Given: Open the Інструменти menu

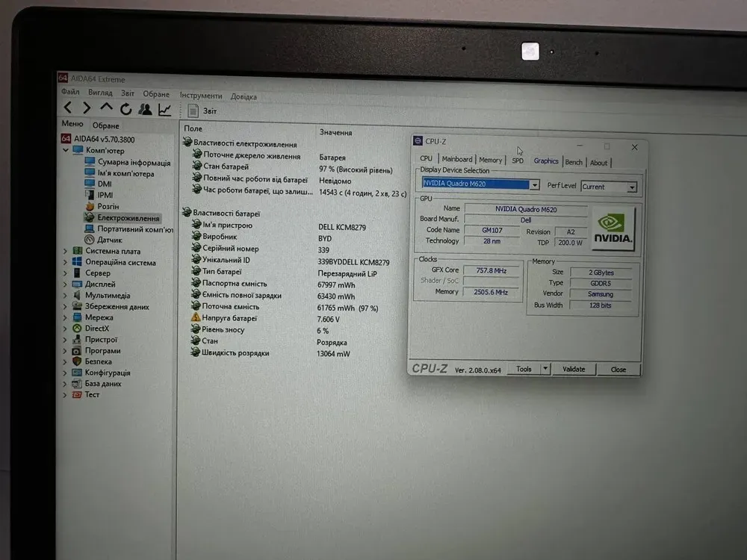Looking at the screenshot, I should click(200, 96).
